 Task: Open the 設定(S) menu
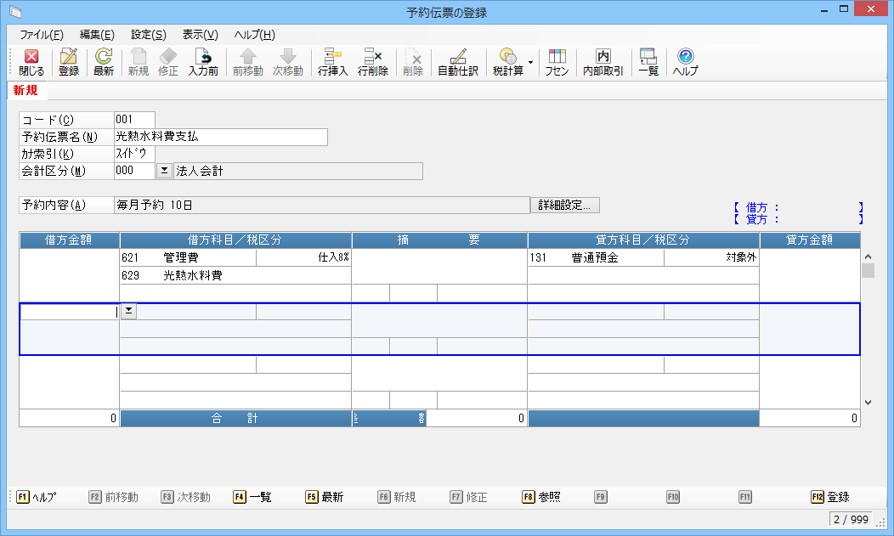pos(148,35)
